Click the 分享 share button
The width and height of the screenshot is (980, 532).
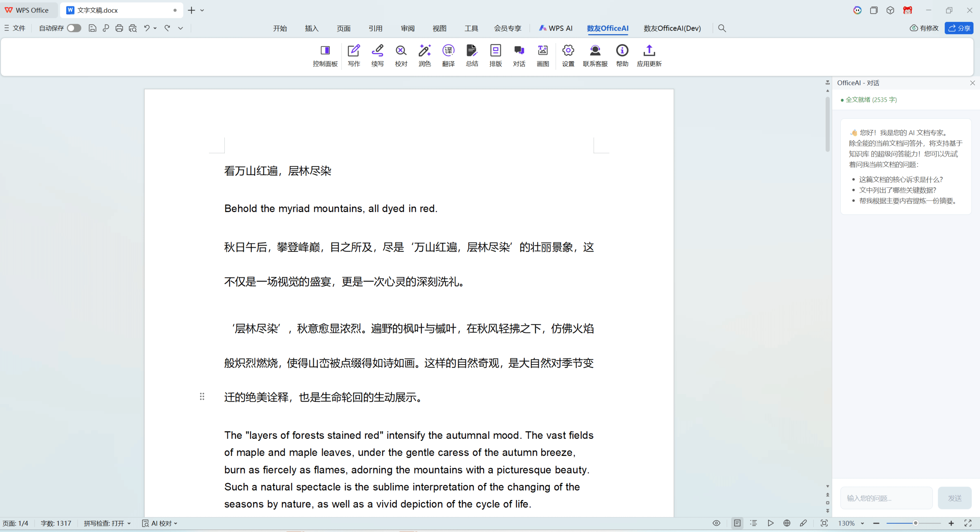tap(959, 28)
